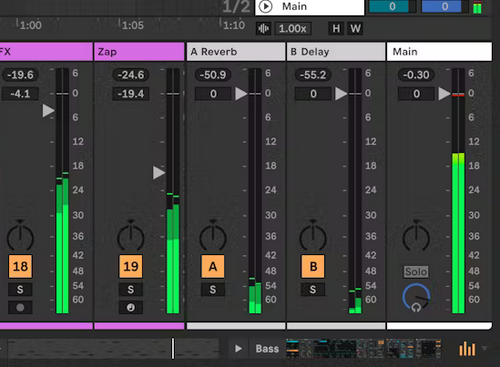Viewport: 500px width, 367px height.
Task: Click the blue headphone cue volume knob
Action: pyautogui.click(x=416, y=298)
